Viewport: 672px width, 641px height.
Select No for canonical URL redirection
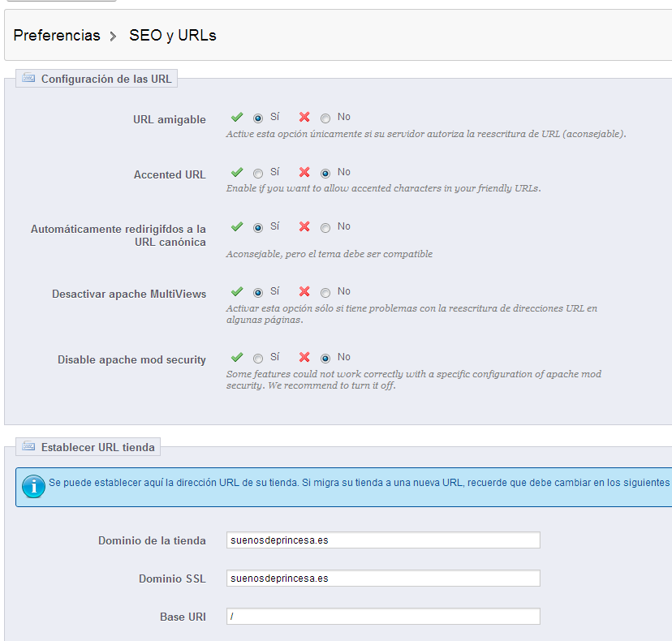[x=325, y=227]
